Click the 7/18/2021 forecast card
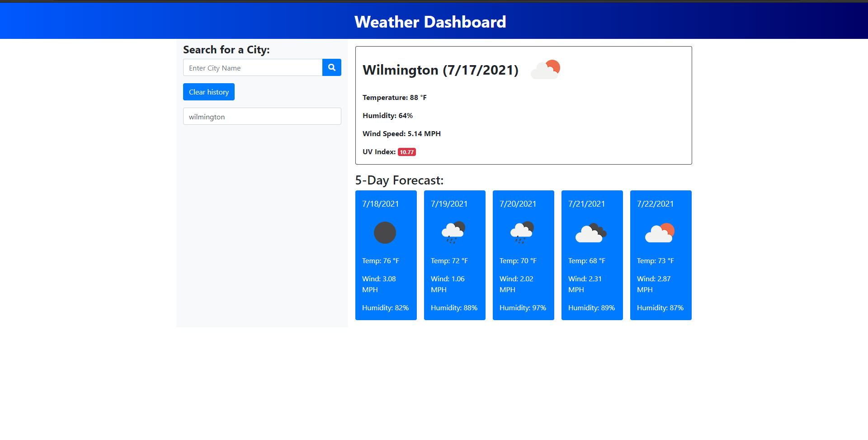The width and height of the screenshot is (868, 440). [x=386, y=255]
